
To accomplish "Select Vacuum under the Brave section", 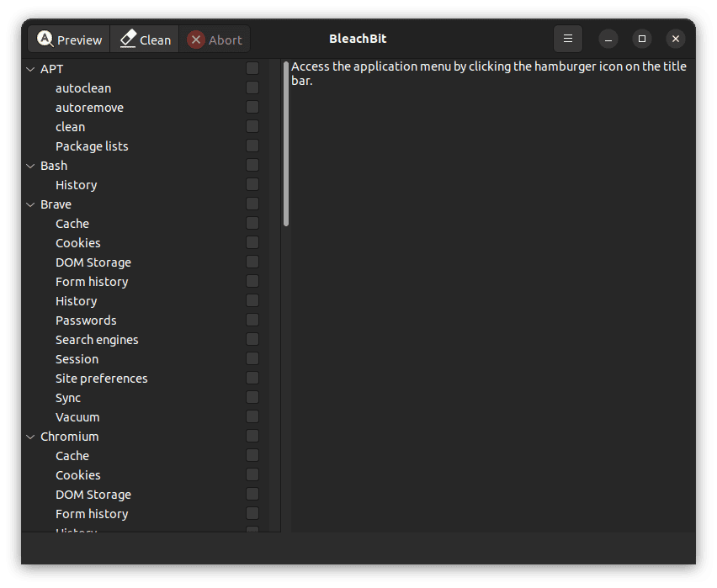I will (77, 416).
